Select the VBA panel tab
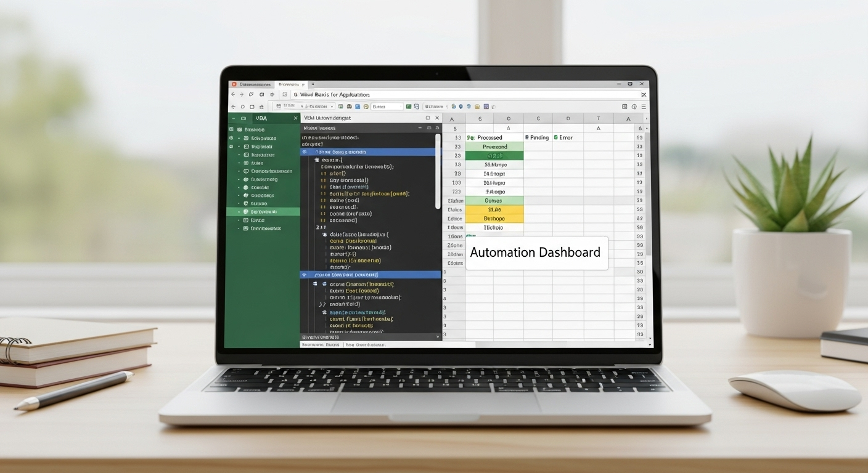This screenshot has height=473, width=868. click(x=261, y=118)
